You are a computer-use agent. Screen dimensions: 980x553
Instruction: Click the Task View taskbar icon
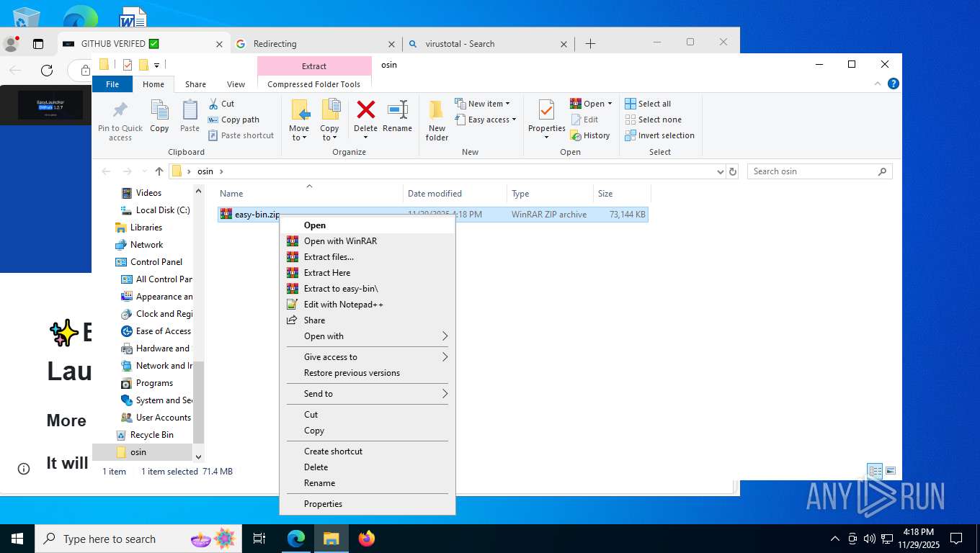[259, 539]
